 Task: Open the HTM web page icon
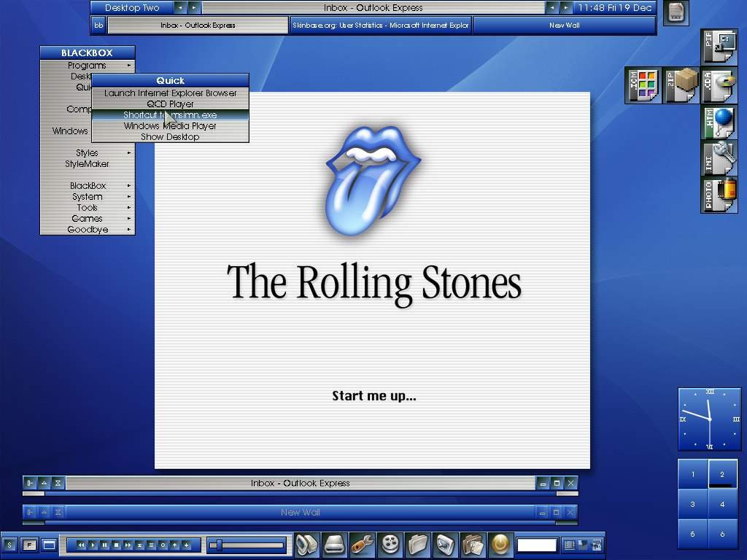click(719, 122)
